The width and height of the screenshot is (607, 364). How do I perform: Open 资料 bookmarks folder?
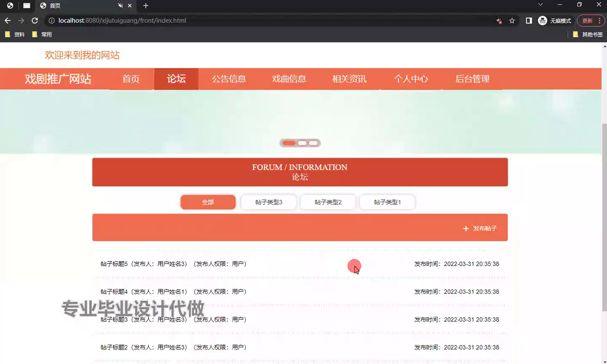coord(15,35)
